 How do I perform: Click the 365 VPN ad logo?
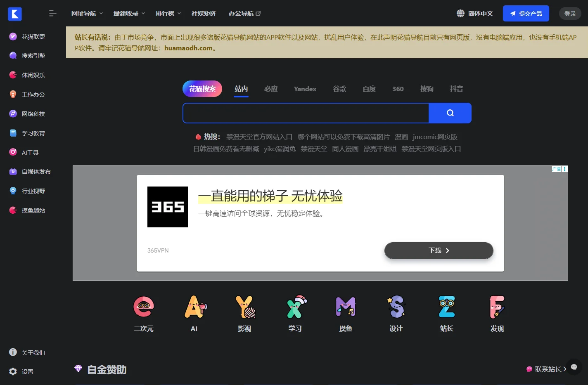pyautogui.click(x=168, y=207)
